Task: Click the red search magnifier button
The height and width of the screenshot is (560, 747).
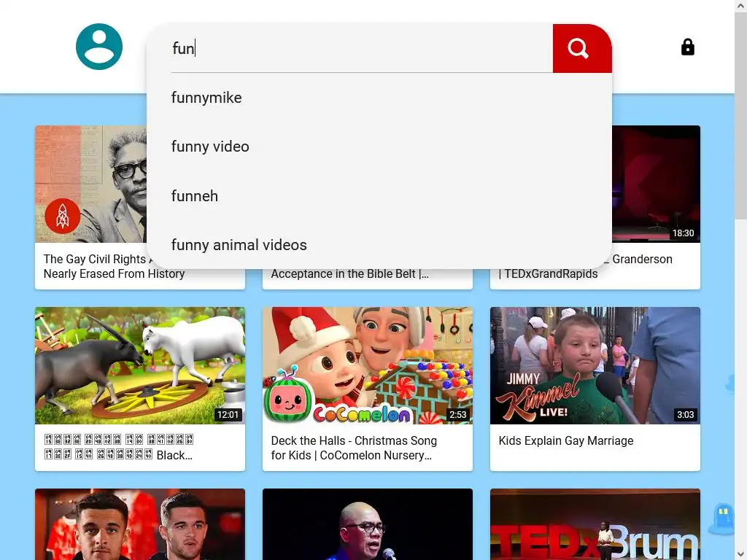Action: pyautogui.click(x=581, y=49)
